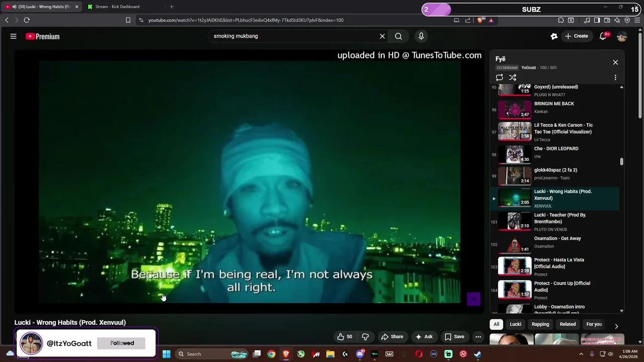
Task: Click the Followed button on overlay
Action: [122, 343]
